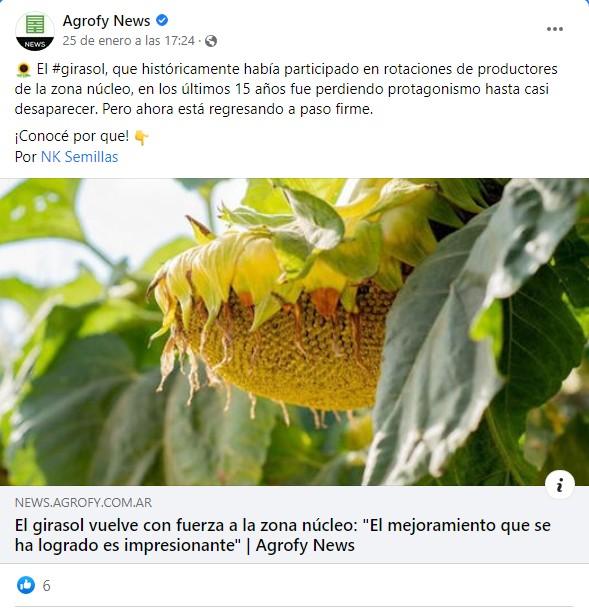Open the '25 de enero a las 17:24' timestamp
Image resolution: width=589 pixels, height=611 pixels.
129,41
